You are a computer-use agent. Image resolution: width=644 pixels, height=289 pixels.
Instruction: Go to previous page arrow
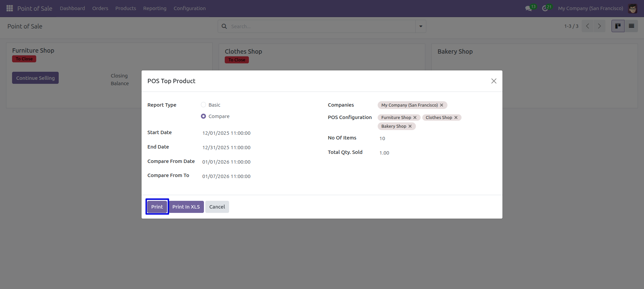point(587,26)
